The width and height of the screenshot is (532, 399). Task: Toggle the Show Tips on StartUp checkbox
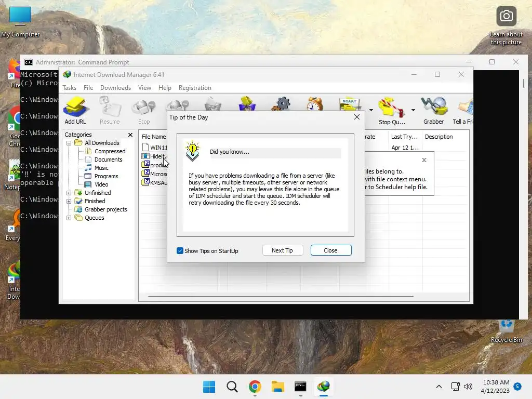(180, 251)
